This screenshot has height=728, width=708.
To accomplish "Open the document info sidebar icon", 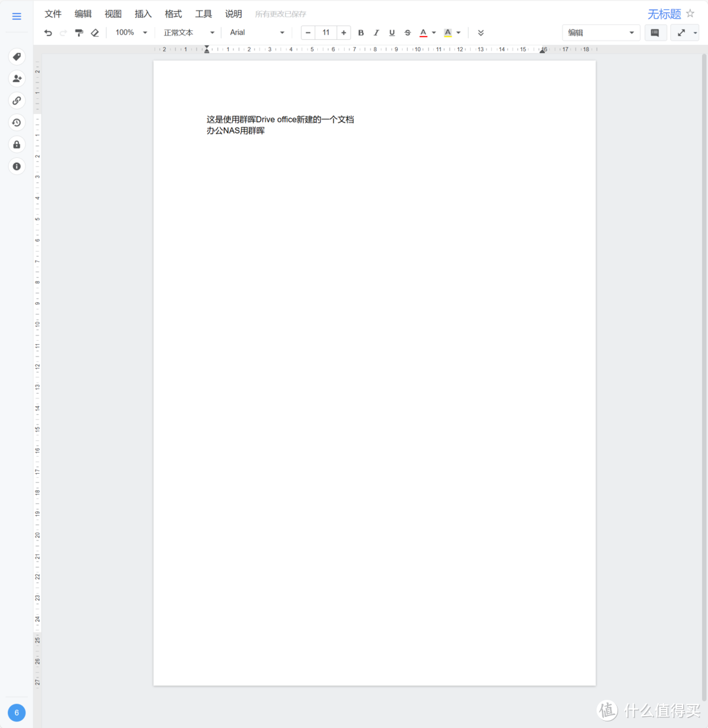I will pyautogui.click(x=17, y=166).
